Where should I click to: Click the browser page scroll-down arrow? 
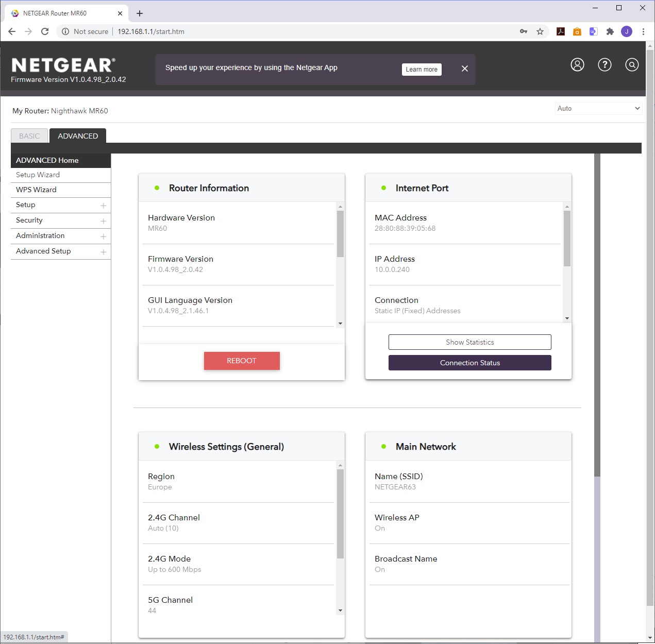pos(650,638)
